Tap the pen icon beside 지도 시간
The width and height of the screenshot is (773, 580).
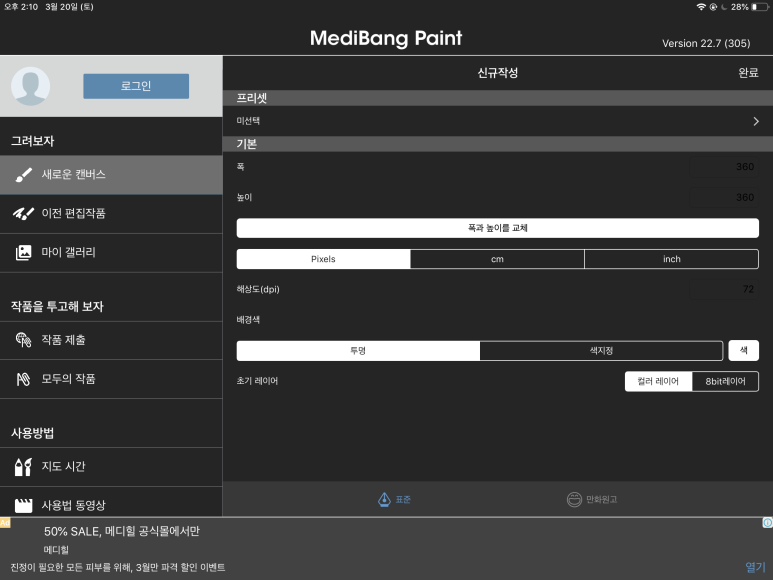coord(23,467)
